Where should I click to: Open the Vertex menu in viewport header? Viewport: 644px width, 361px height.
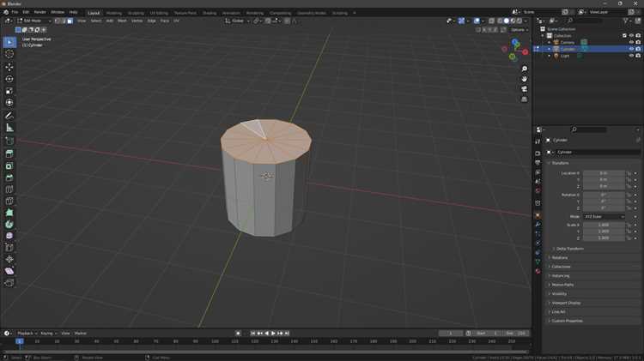[x=137, y=21]
